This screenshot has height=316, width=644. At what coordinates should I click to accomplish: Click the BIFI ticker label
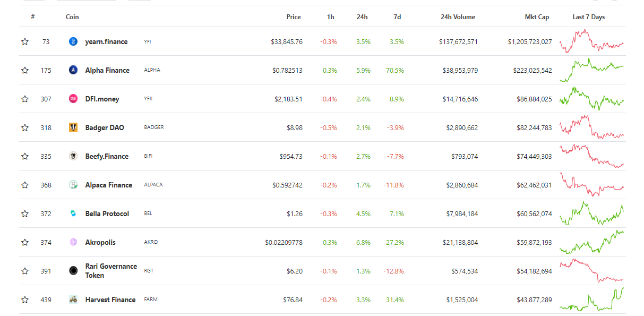click(148, 156)
